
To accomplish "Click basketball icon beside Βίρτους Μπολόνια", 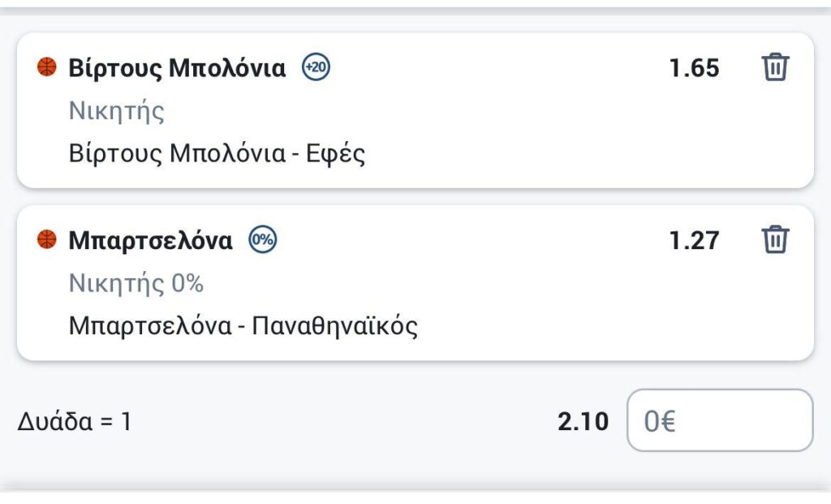I will [x=46, y=67].
